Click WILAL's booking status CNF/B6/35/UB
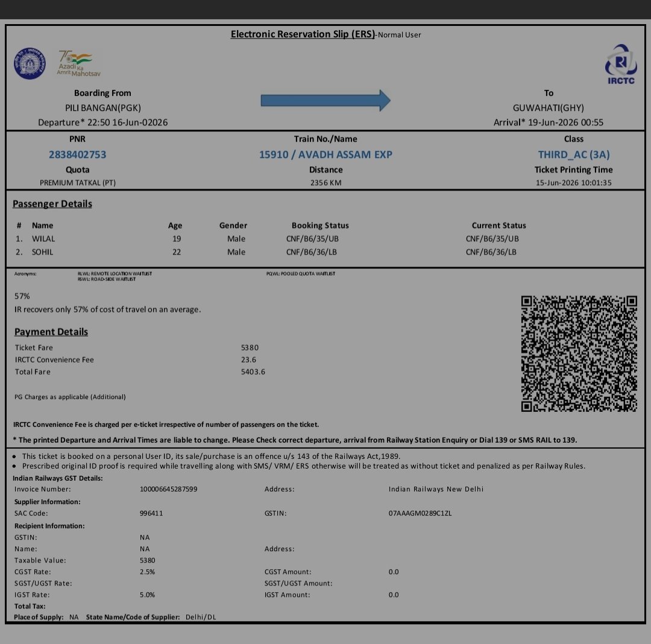Screen dimensions: 651x644 (312, 239)
